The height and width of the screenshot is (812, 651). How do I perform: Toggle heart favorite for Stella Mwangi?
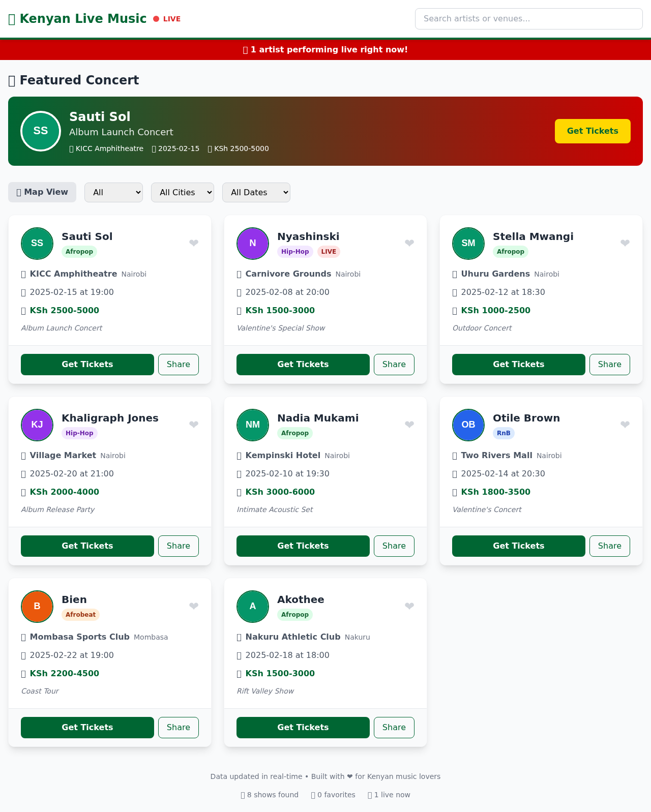[625, 243]
